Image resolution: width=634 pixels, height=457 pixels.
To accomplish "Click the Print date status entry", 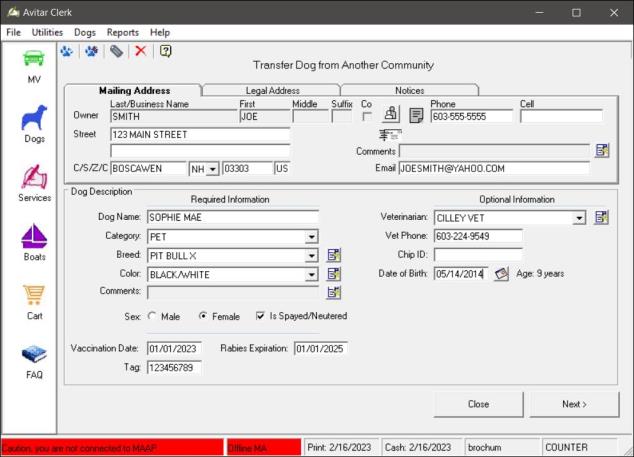I will (340, 447).
